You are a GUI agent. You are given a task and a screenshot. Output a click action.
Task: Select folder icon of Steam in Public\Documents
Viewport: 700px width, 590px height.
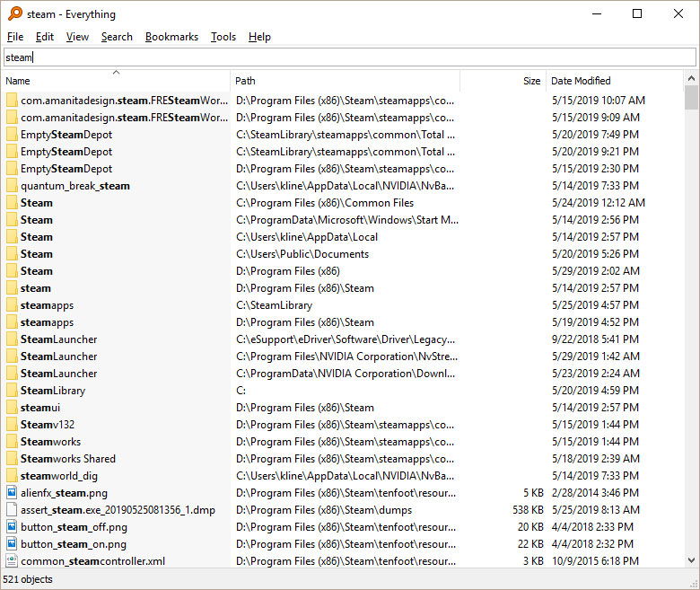click(x=12, y=254)
